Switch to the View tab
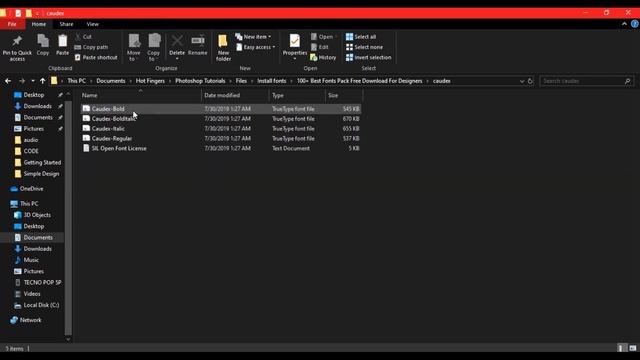This screenshot has height=360, width=640. 93,24
